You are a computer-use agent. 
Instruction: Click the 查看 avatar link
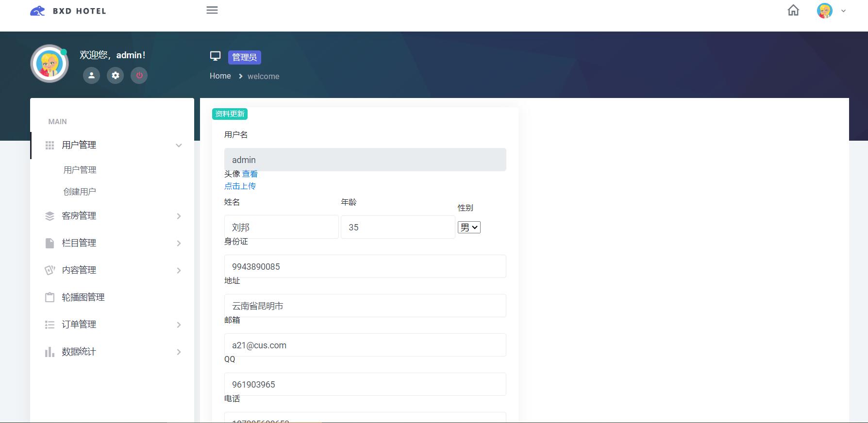250,174
